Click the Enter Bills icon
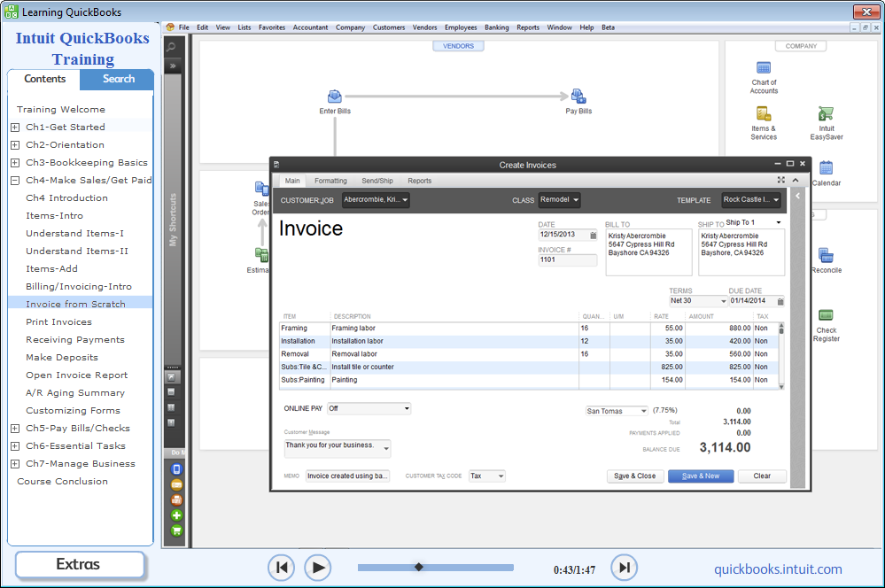Viewport: 885px width, 588px height. (335, 96)
